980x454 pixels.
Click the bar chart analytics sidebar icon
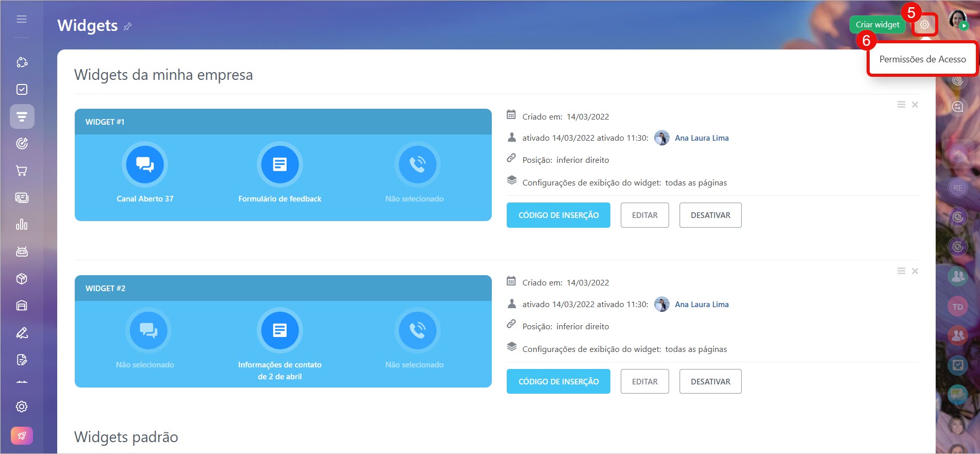click(x=22, y=225)
